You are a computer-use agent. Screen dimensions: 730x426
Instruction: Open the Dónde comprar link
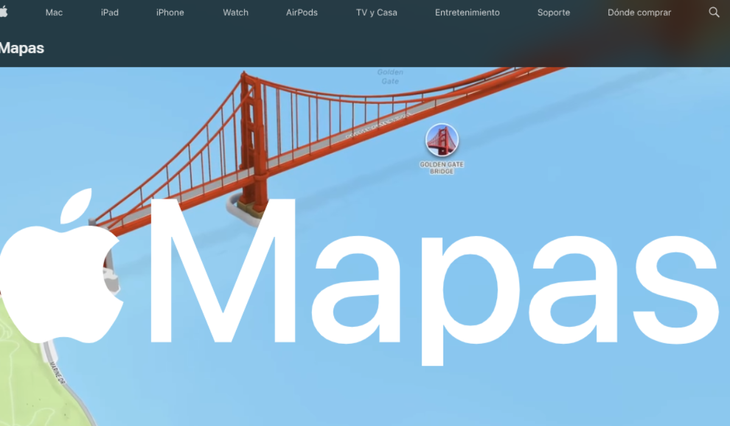[x=639, y=13]
